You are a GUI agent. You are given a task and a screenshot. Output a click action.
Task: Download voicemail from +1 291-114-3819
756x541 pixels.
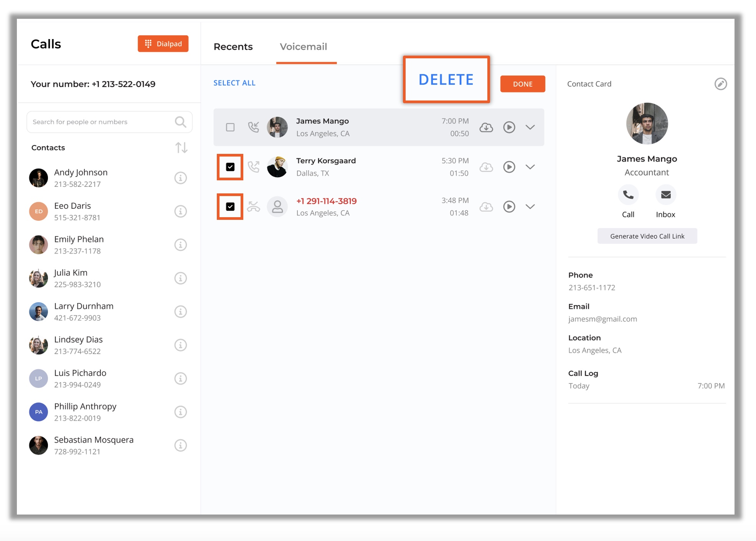486,207
